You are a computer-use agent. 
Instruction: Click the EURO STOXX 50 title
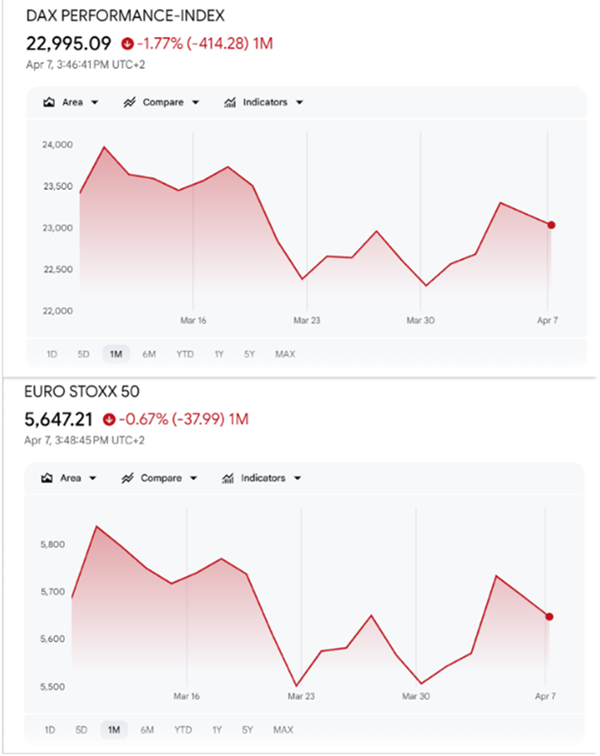pos(78,391)
